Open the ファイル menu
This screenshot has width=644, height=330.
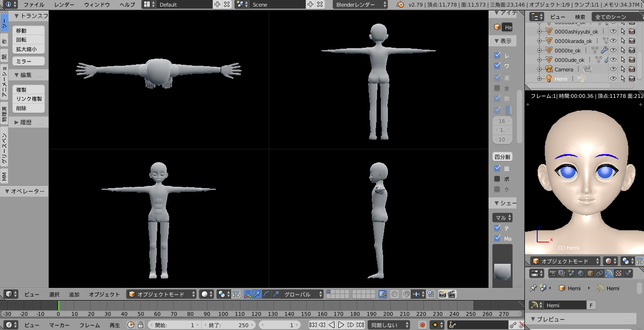coord(34,5)
